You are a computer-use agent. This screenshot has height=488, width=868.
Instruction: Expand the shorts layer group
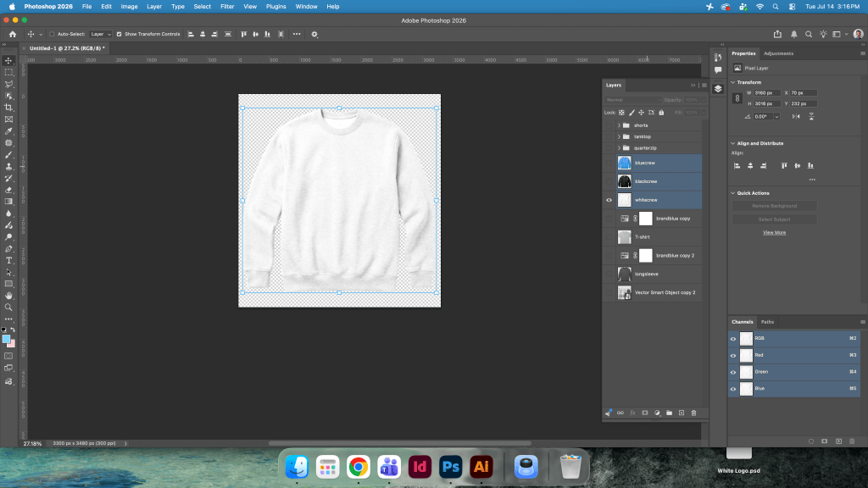[619, 125]
